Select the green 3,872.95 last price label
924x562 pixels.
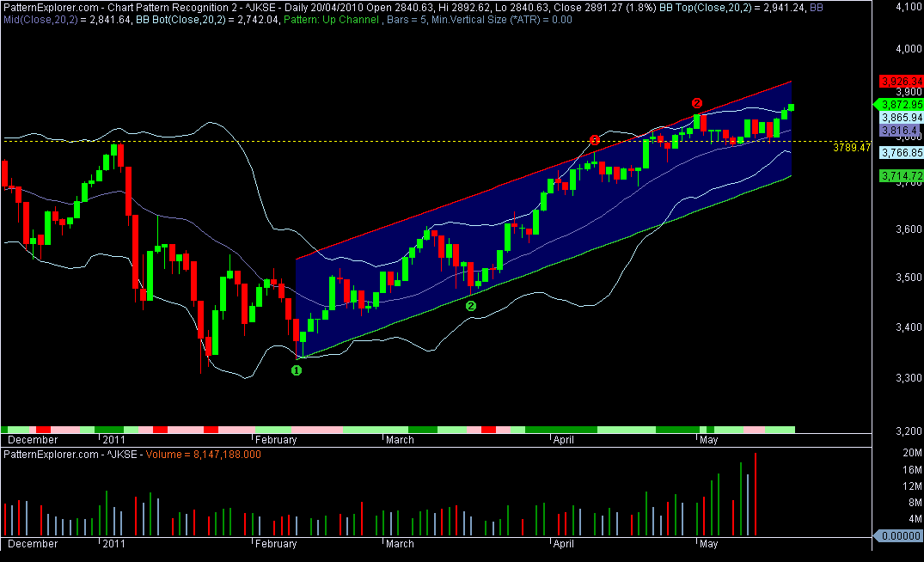(x=900, y=104)
